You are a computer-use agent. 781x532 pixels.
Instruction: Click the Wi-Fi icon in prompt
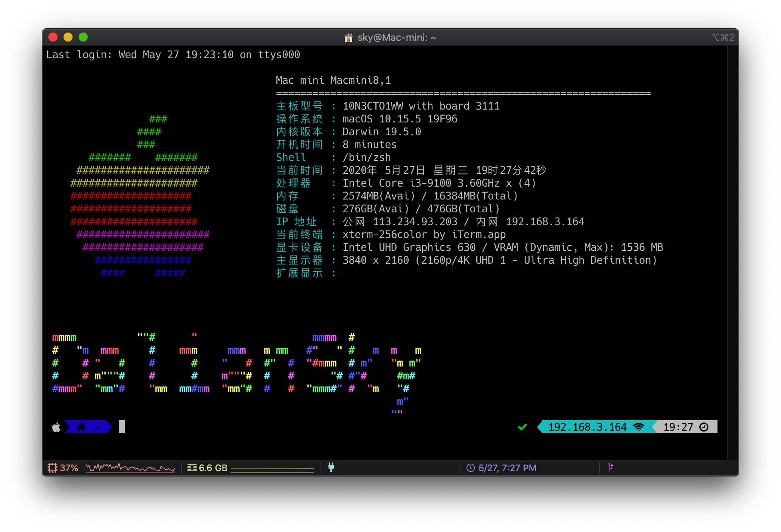pyautogui.click(x=638, y=427)
